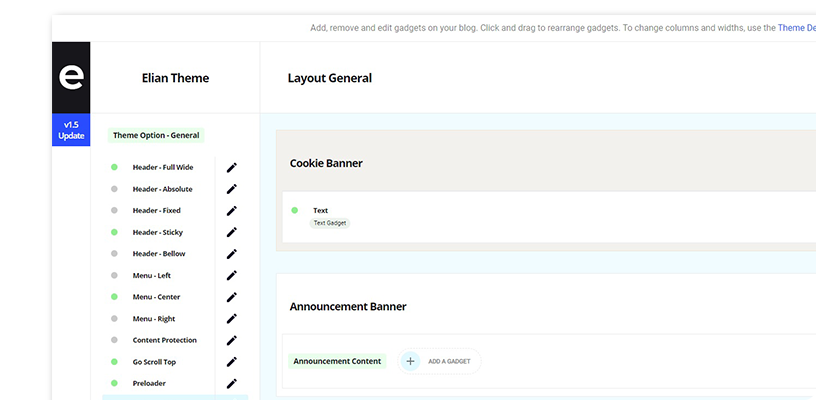
Task: Edit the Header - Full Wide pencil icon
Action: pos(232,167)
